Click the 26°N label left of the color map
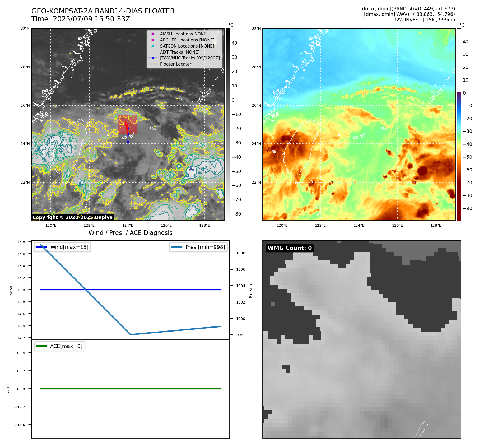 (x=256, y=105)
